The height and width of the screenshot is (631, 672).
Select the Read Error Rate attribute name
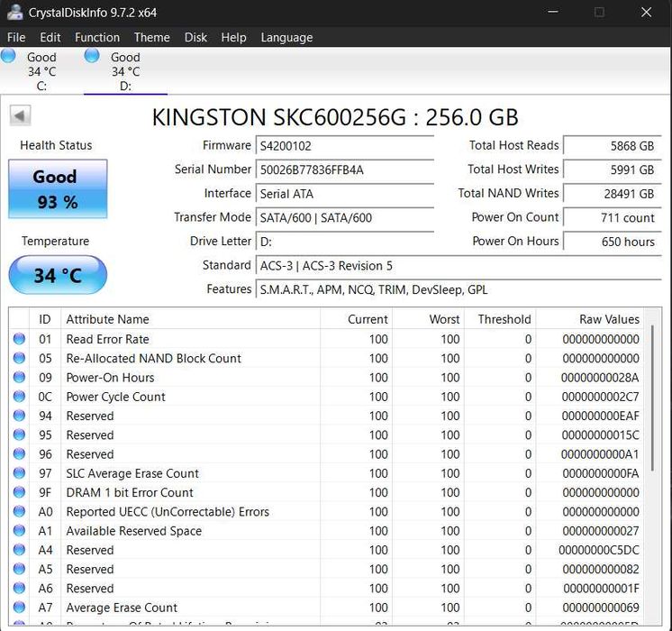(107, 339)
